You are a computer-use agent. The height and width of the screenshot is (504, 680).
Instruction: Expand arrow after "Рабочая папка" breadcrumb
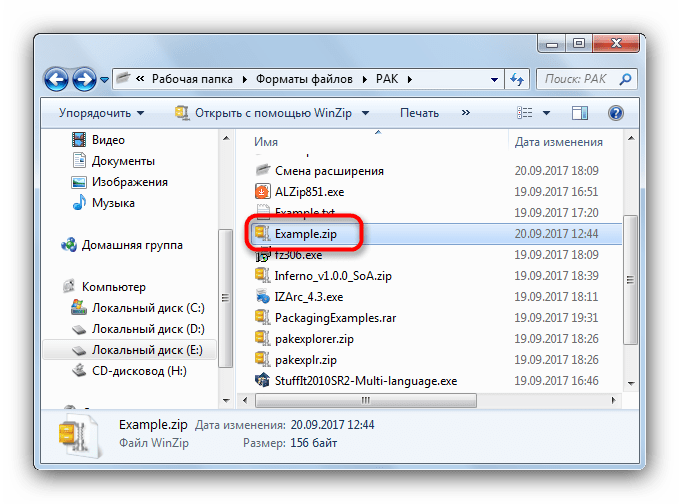coord(245,80)
